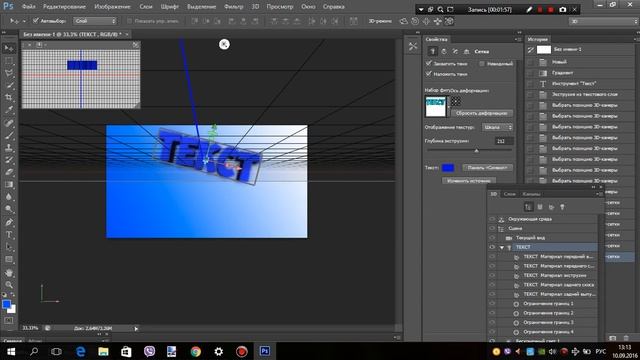Screen dimensions: 640x360
Task: Select the Pen tool
Action: coord(9,222)
